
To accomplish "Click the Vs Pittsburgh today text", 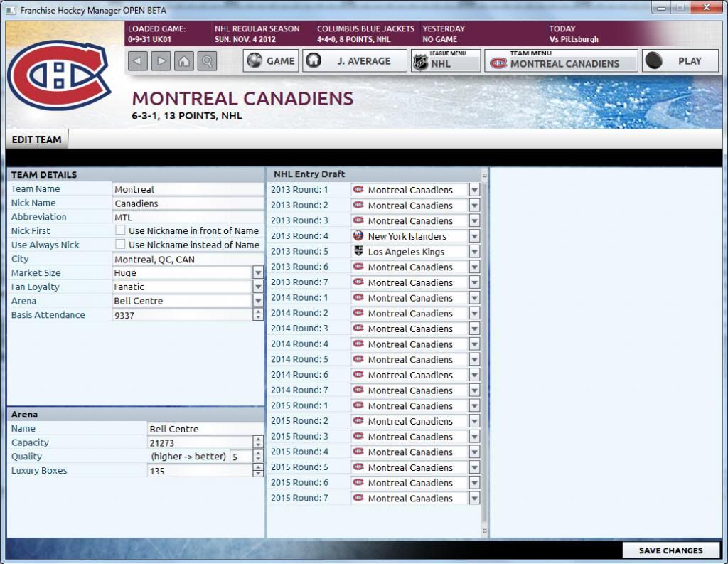I will (x=574, y=40).
